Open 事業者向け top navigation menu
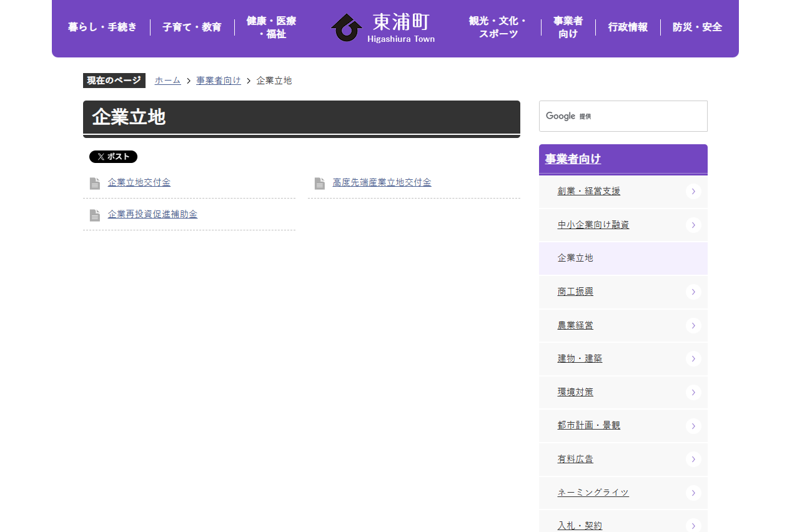 coord(568,27)
